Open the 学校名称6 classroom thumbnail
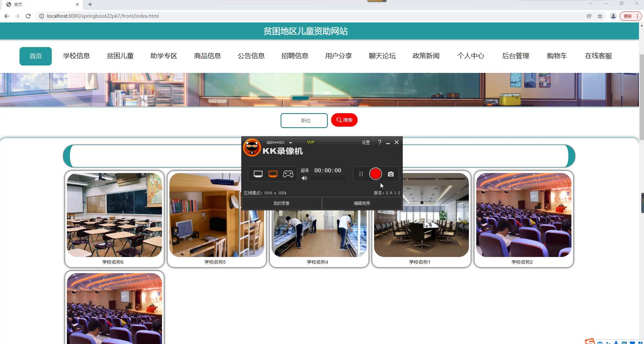 [114, 215]
